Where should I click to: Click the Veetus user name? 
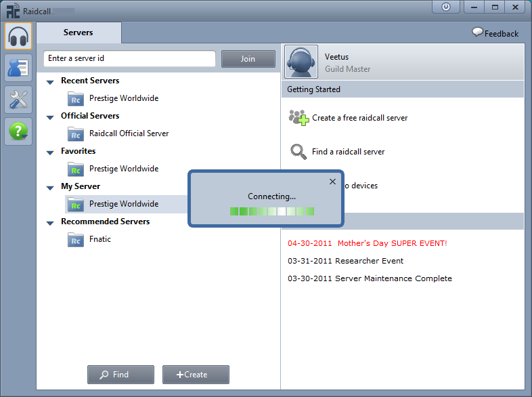(x=336, y=57)
